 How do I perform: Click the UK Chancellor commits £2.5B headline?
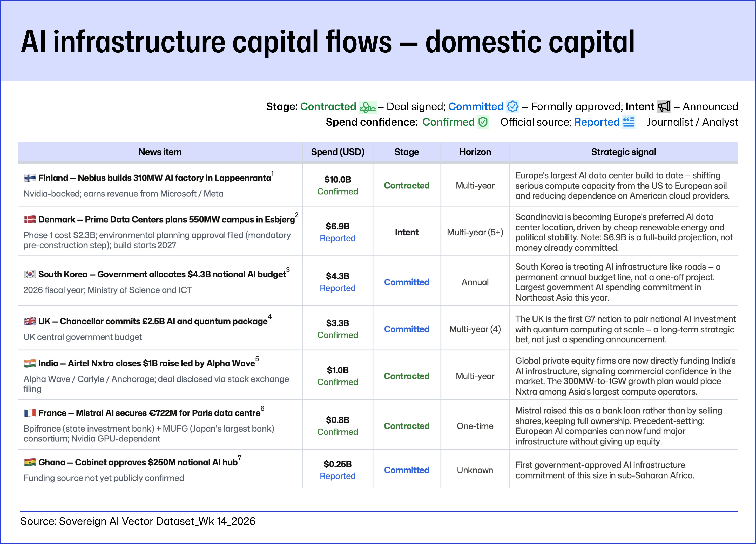pyautogui.click(x=153, y=321)
